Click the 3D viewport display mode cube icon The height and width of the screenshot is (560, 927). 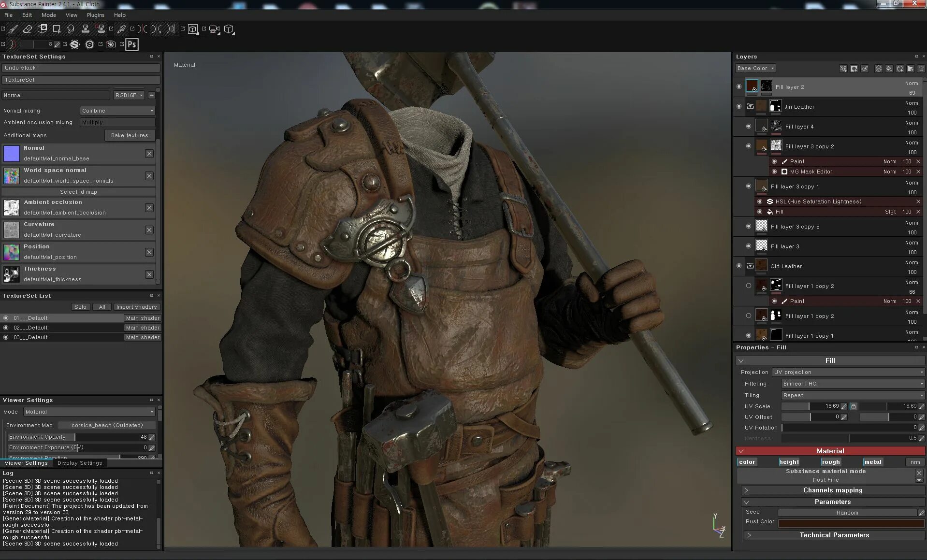(193, 29)
